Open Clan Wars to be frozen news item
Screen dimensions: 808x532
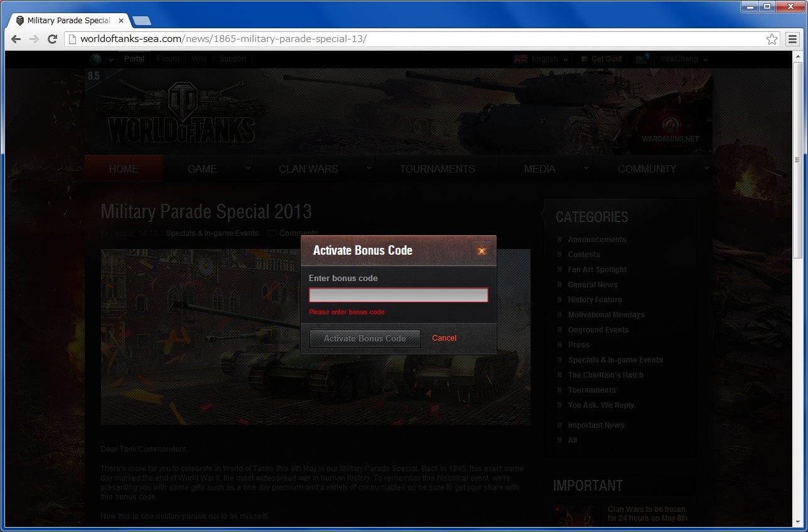[647, 514]
